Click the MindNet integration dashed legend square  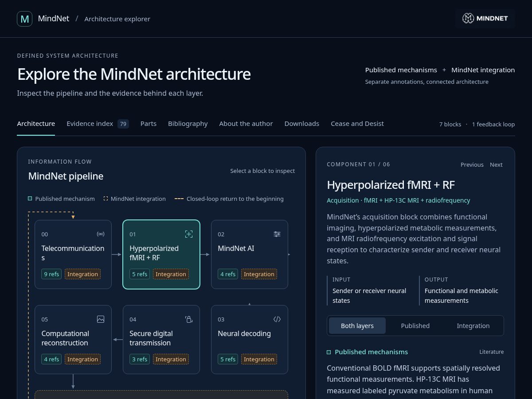tap(106, 199)
